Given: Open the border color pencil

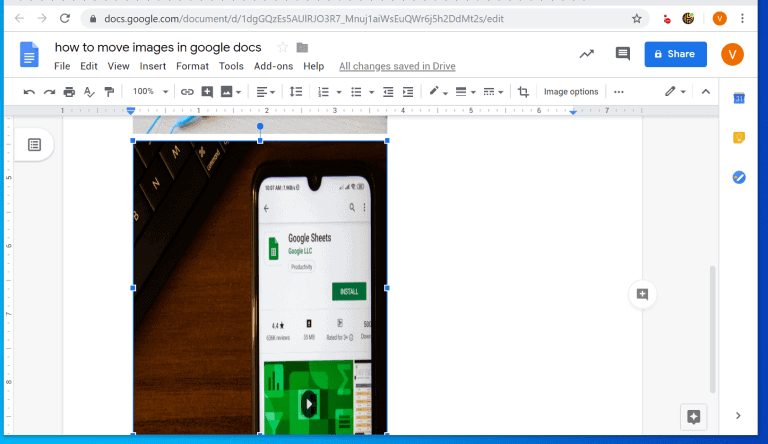Looking at the screenshot, I should (x=434, y=91).
